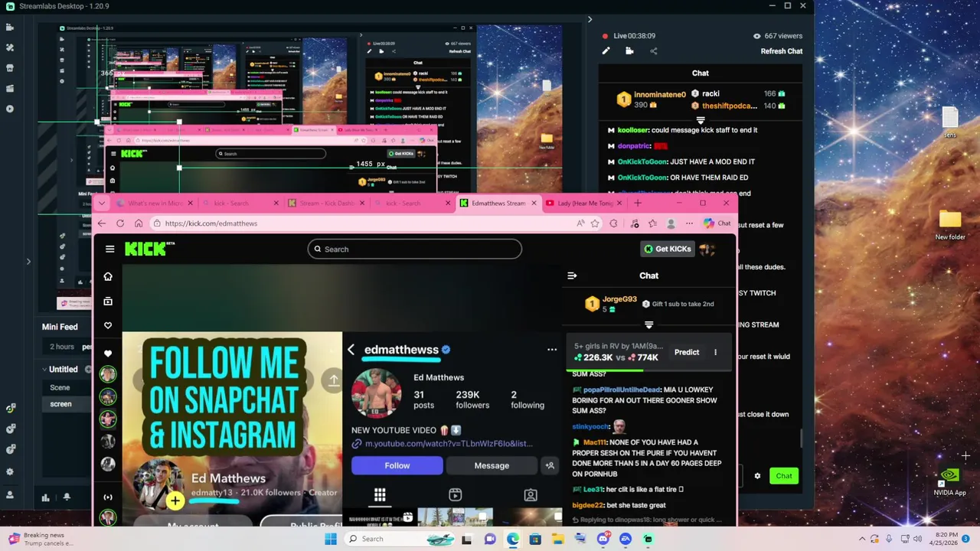Image resolution: width=980 pixels, height=551 pixels.
Task: Click the add-person suggestion icon beside Message
Action: click(550, 465)
